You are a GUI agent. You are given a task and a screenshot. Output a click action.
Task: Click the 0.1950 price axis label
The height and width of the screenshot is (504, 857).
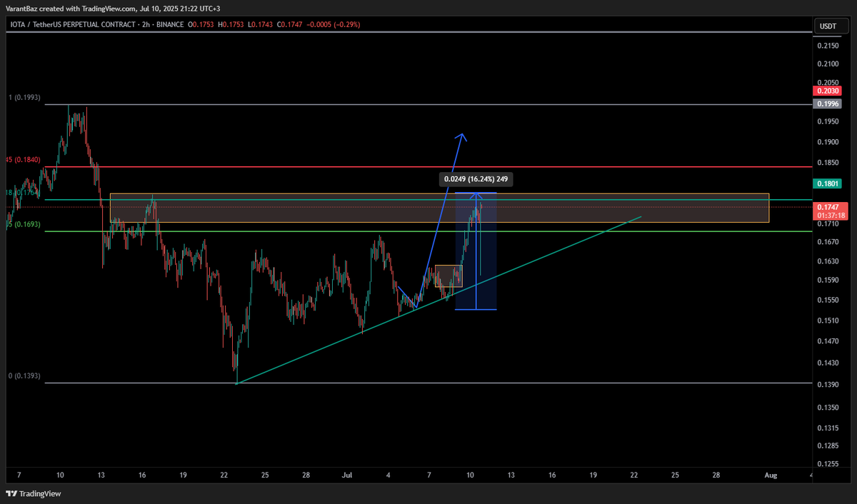(828, 122)
